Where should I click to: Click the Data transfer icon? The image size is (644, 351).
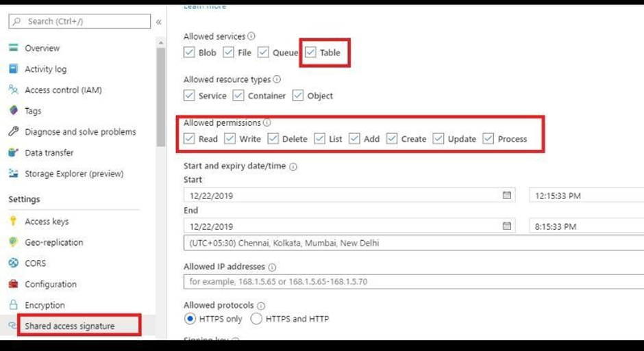pos(14,153)
